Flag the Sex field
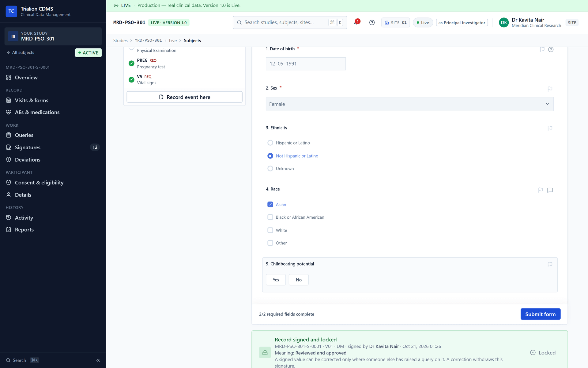Screen dimensions: 588x368 tap(550, 89)
